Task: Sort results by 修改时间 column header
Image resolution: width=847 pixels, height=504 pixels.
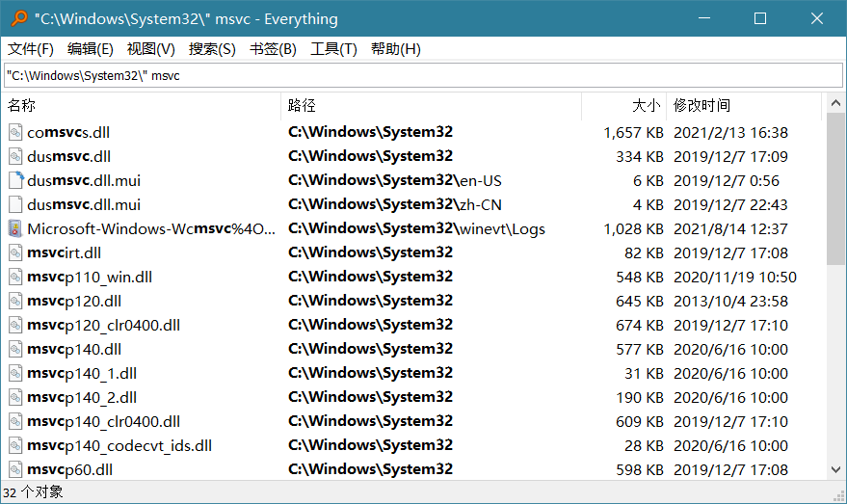Action: (x=744, y=105)
